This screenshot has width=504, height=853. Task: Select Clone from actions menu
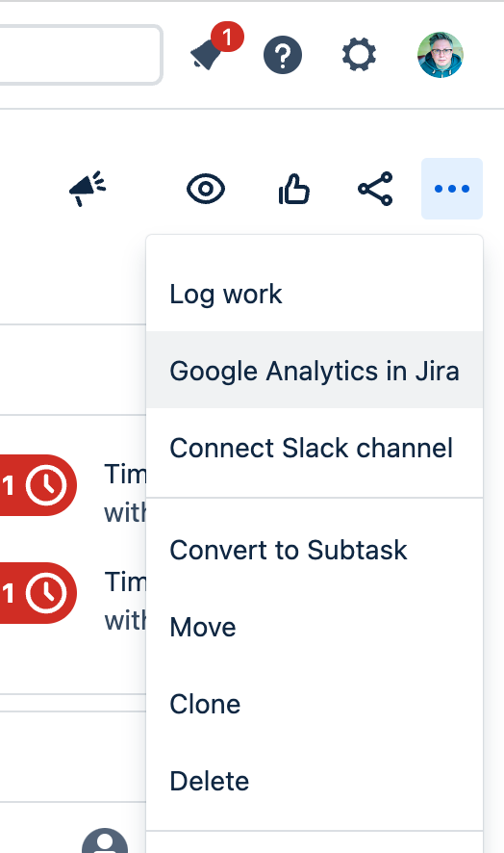[x=315, y=704]
